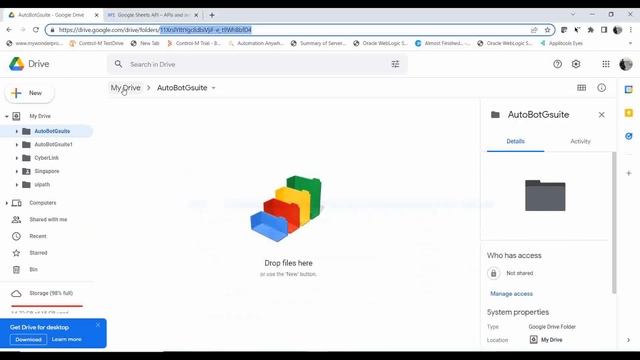640x360 pixels.
Task: Open the AutoBotGsuite breadcrumb dropdown
Action: pos(213,88)
